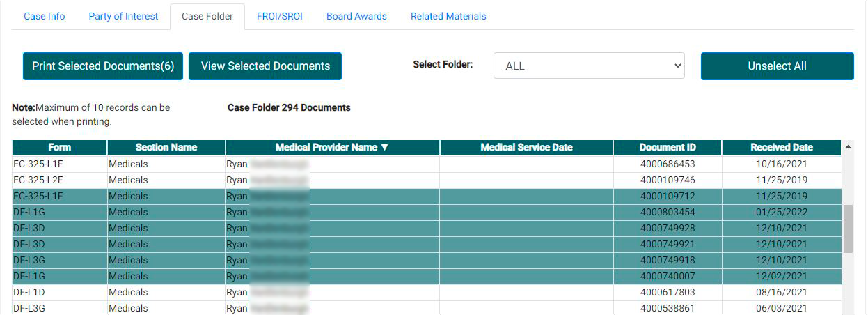Go to the FROI/SROI tab

(279, 16)
